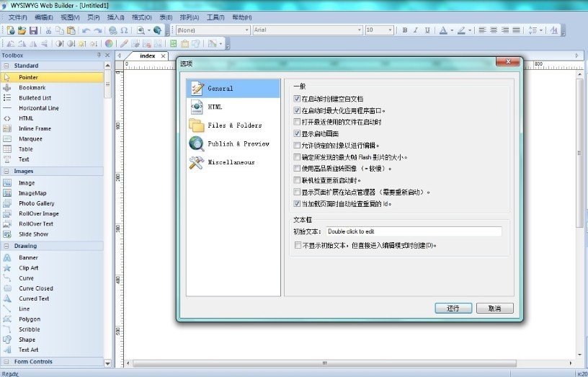The width and height of the screenshot is (588, 377).
Task: Check 允许锁定的对象以进行编辑 checkbox
Action: point(297,145)
